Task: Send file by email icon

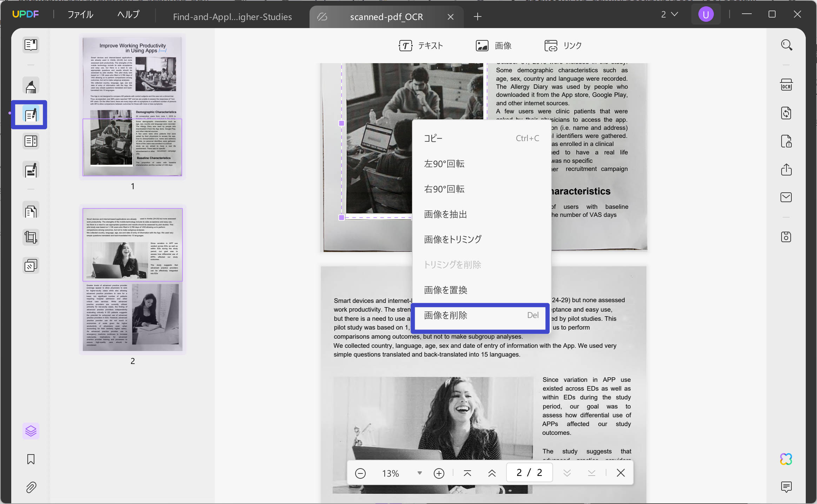Action: [x=786, y=197]
